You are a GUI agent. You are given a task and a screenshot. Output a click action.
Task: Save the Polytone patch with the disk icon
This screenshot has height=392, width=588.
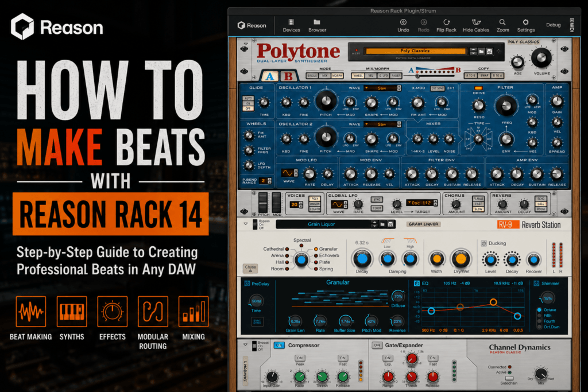tap(489, 51)
